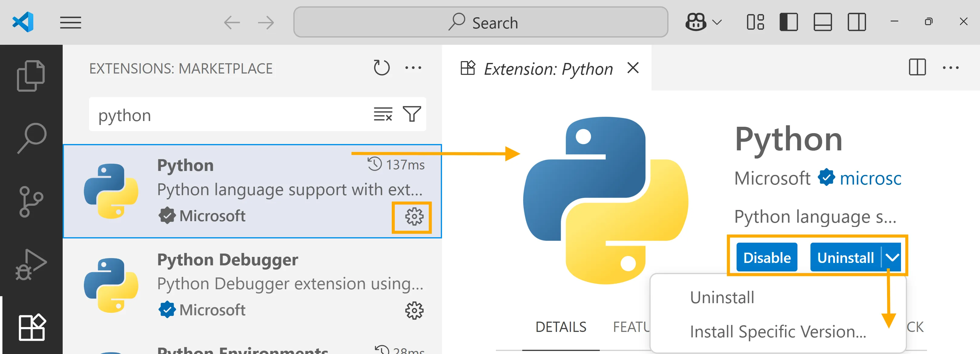Open marketplace views and more actions menu
Screen dimensions: 980x354
click(413, 68)
